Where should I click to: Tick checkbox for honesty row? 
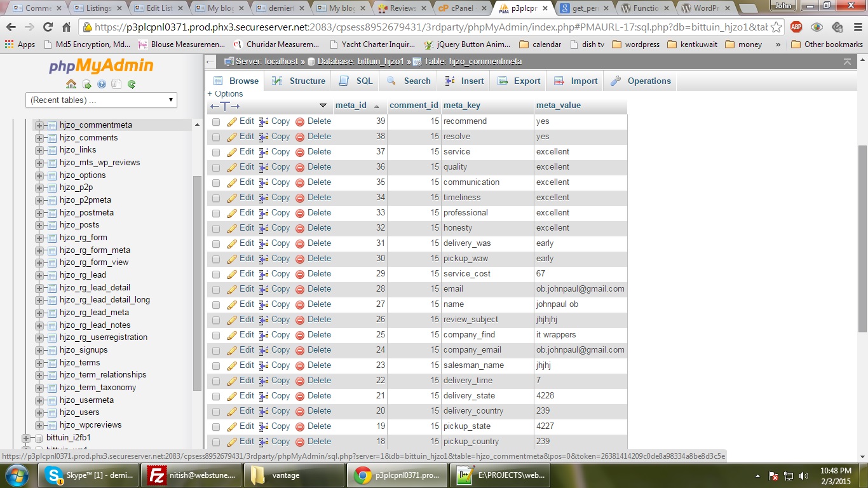216,228
